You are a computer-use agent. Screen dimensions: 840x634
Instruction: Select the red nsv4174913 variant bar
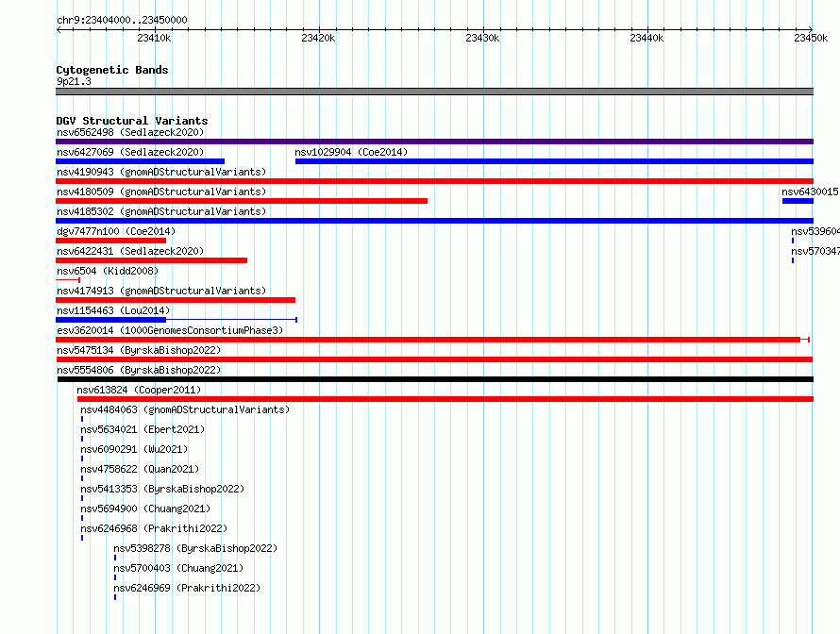coord(176,300)
